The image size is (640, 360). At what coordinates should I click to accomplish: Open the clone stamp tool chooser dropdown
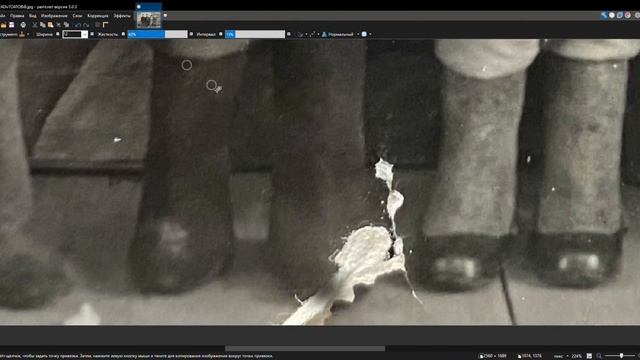27,34
